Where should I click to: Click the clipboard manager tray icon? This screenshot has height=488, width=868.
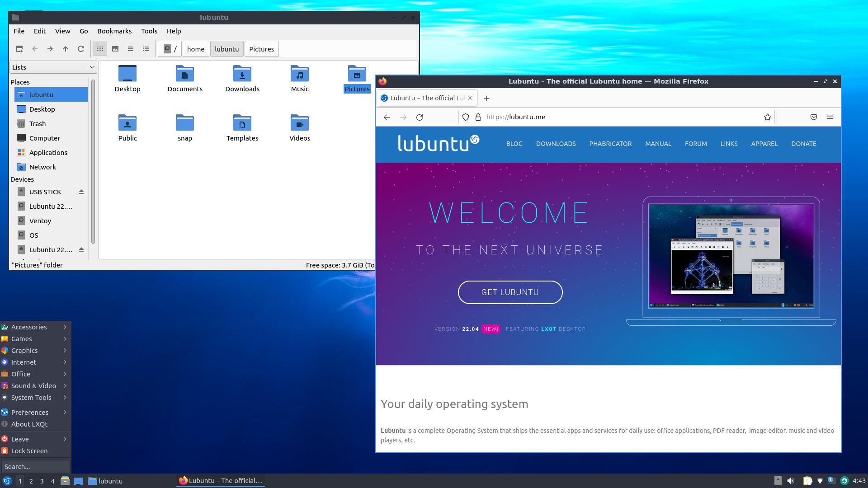(807, 481)
